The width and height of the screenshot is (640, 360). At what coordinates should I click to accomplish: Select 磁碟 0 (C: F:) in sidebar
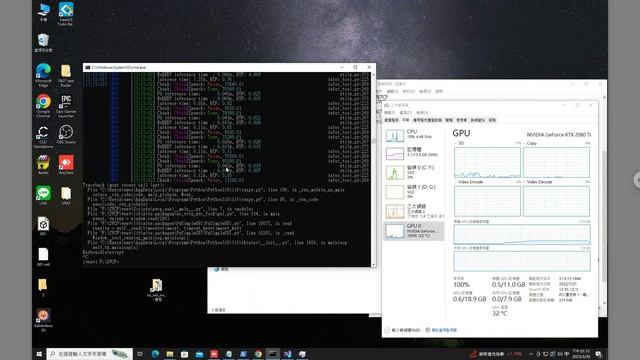pyautogui.click(x=414, y=172)
